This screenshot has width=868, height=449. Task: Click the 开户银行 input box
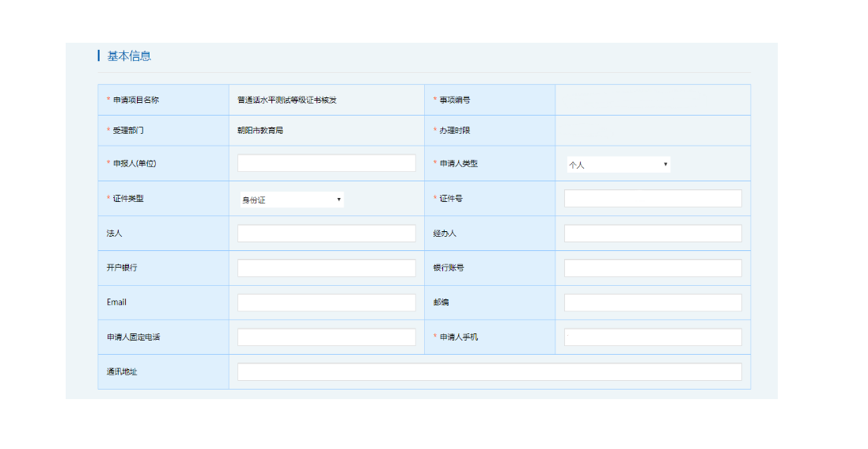(x=326, y=268)
